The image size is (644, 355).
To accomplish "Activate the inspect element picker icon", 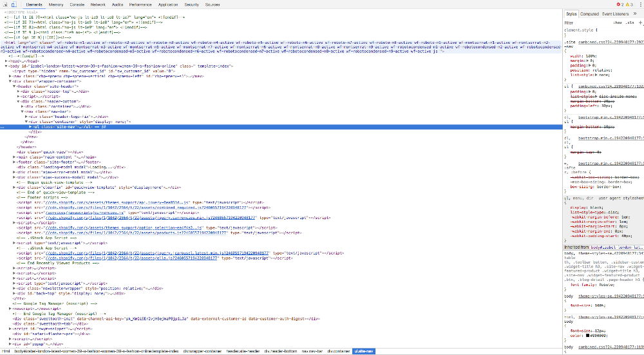I will click(5, 5).
